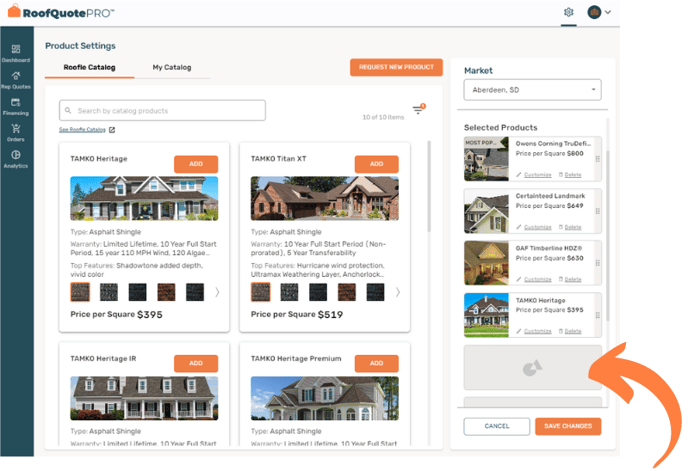The height and width of the screenshot is (471, 688).
Task: Show more TAMKO Titan XT color swatches
Action: click(398, 292)
